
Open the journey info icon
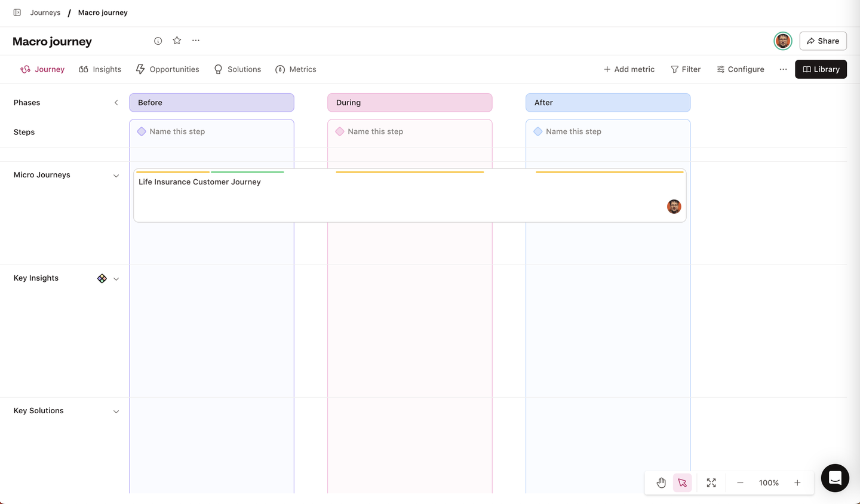point(158,41)
